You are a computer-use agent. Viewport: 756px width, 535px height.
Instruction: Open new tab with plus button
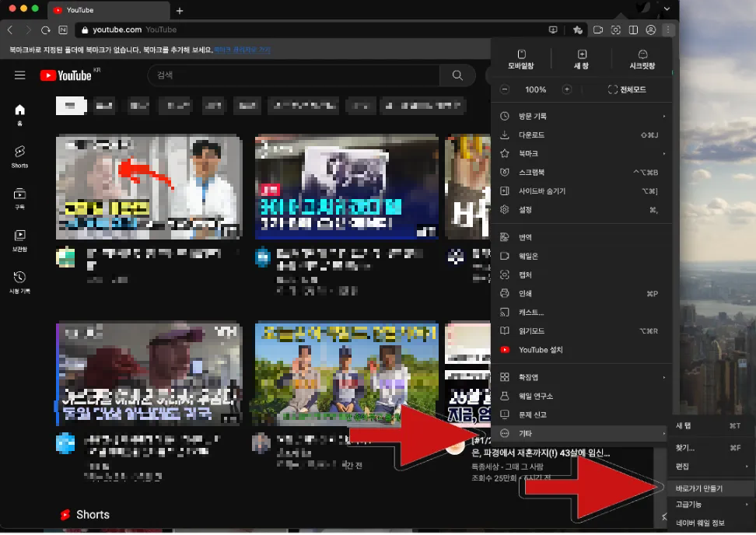(x=180, y=11)
